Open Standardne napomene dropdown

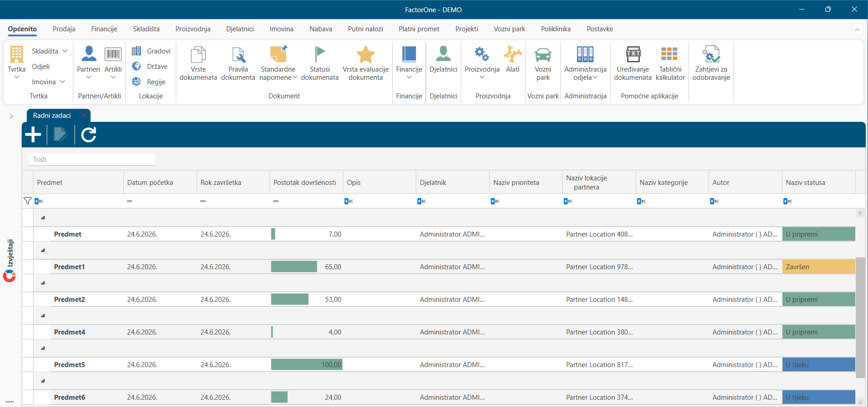pos(278,63)
